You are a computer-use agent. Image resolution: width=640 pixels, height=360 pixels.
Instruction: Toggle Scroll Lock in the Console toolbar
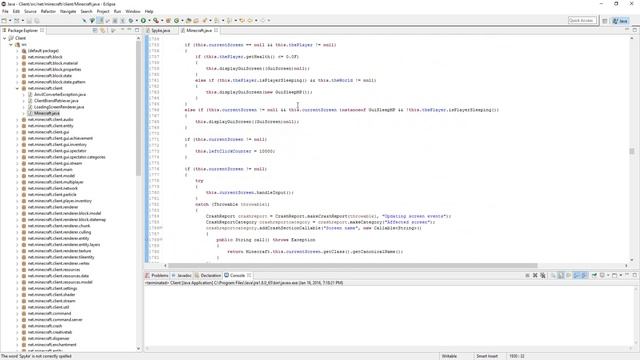click(x=561, y=276)
